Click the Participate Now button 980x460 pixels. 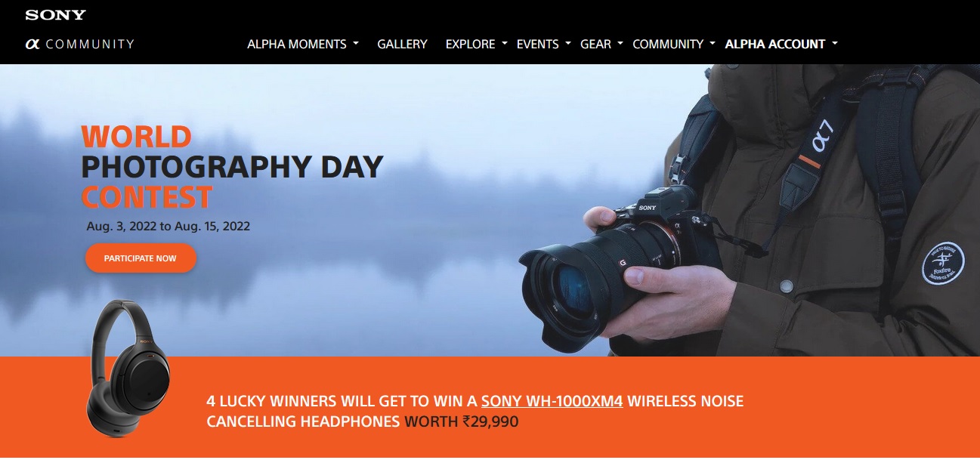click(x=141, y=258)
